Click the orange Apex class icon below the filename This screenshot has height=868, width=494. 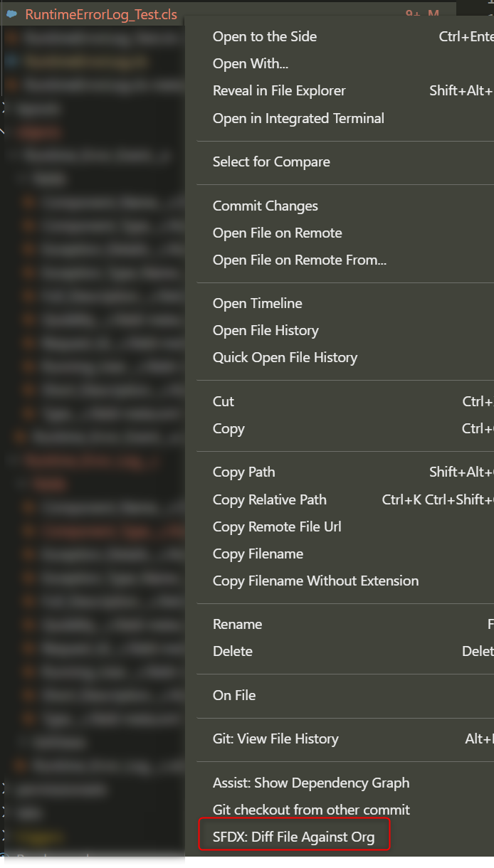[10, 38]
